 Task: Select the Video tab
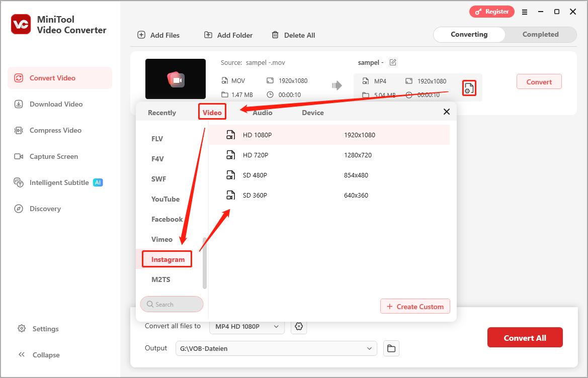(x=212, y=113)
